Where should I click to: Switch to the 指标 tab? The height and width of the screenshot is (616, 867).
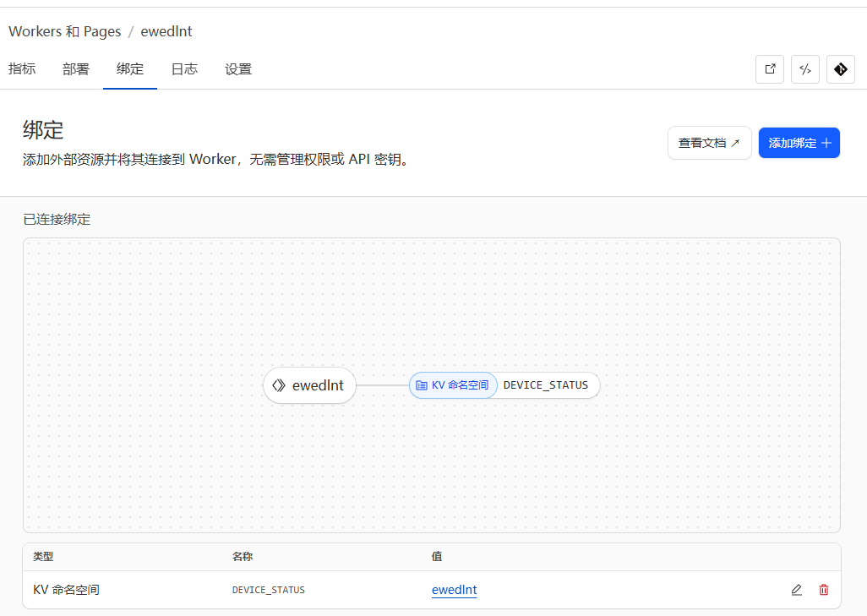22,69
